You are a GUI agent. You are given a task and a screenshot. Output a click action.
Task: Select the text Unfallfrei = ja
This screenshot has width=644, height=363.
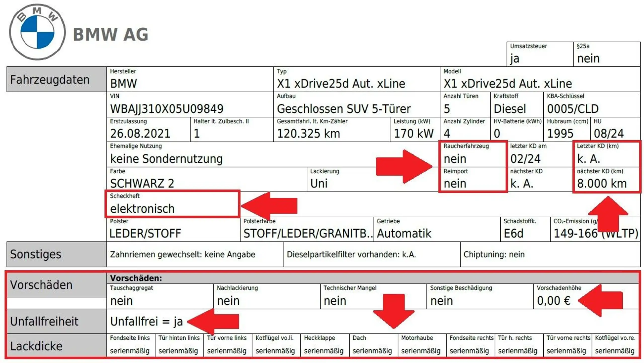coord(146,321)
